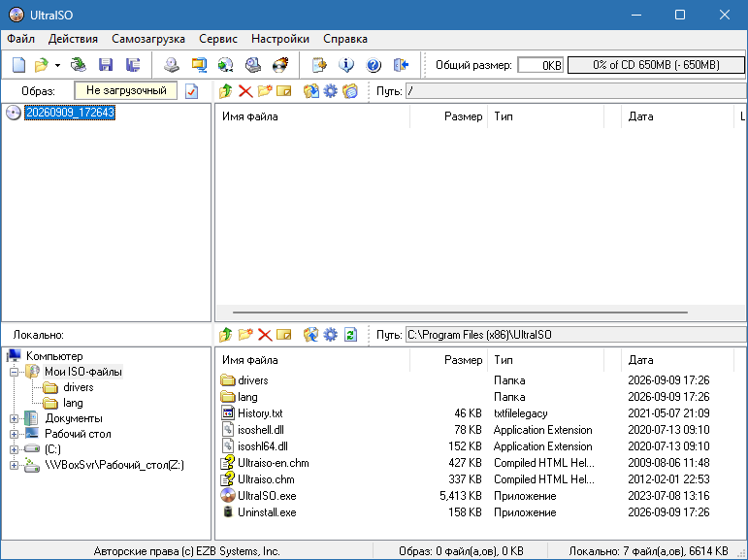Select the drivers folder in local tree

pyautogui.click(x=79, y=387)
